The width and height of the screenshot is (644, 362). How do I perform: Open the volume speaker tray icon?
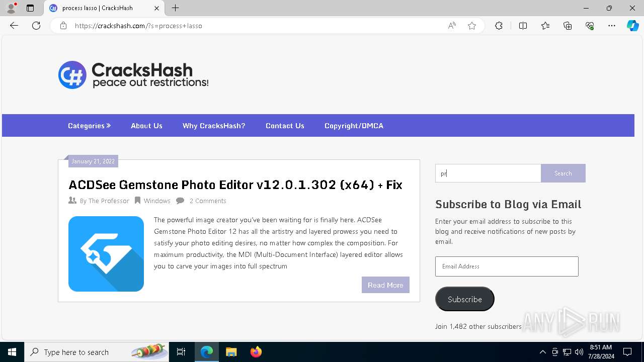coord(579,352)
